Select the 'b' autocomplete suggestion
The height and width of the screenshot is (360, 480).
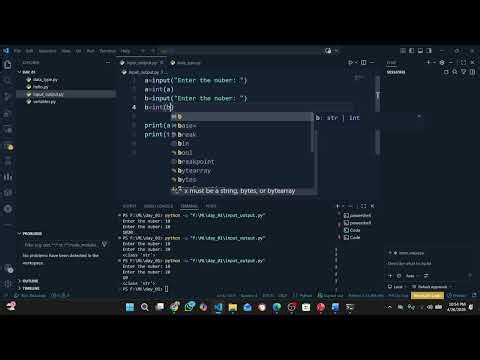(242, 117)
